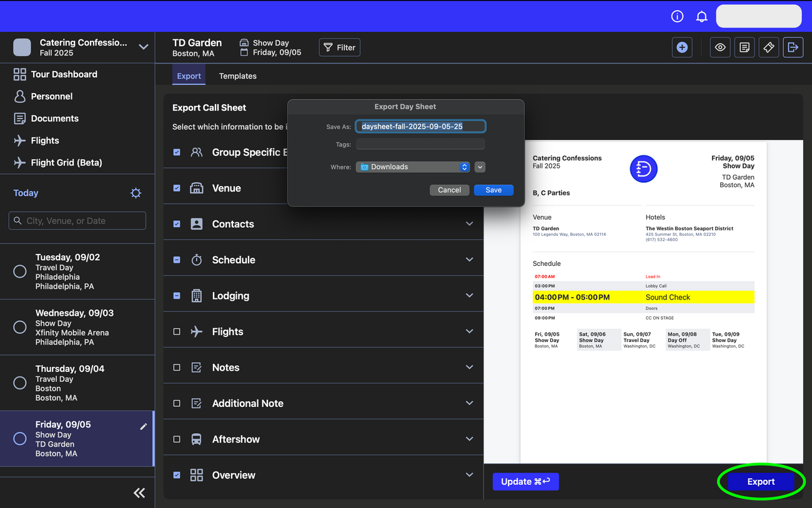Toggle the eye preview icon
The height and width of the screenshot is (508, 812).
tap(720, 47)
